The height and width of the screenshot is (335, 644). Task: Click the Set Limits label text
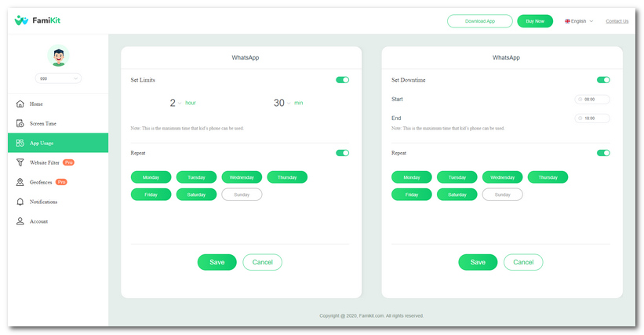143,80
